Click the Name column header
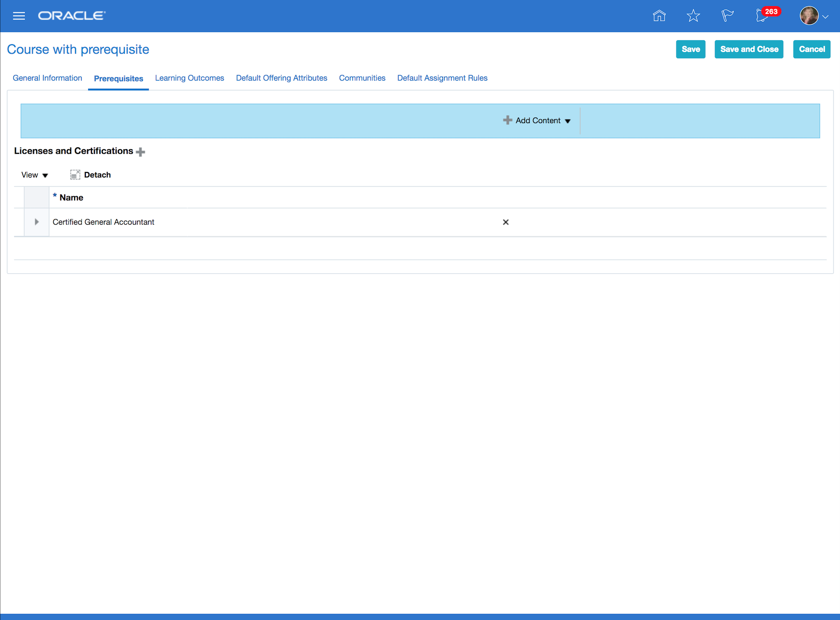 (x=71, y=198)
